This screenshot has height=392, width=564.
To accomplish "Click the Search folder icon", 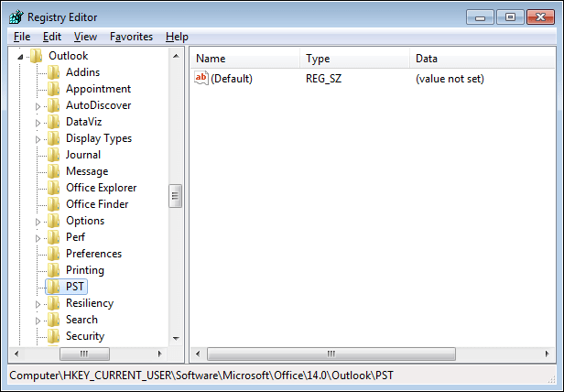I will [54, 320].
